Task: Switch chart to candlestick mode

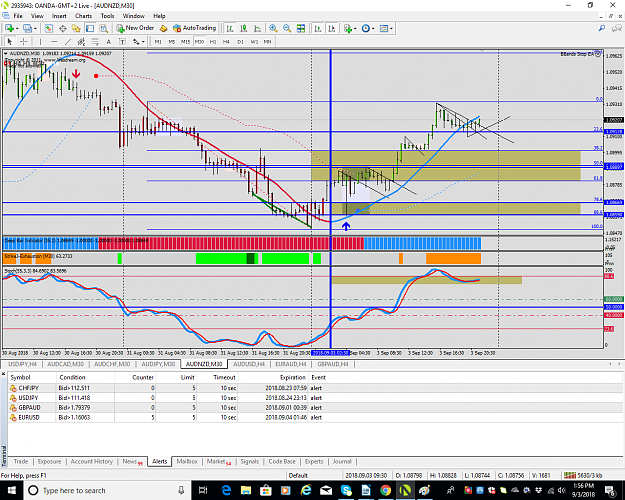Action: point(244,28)
